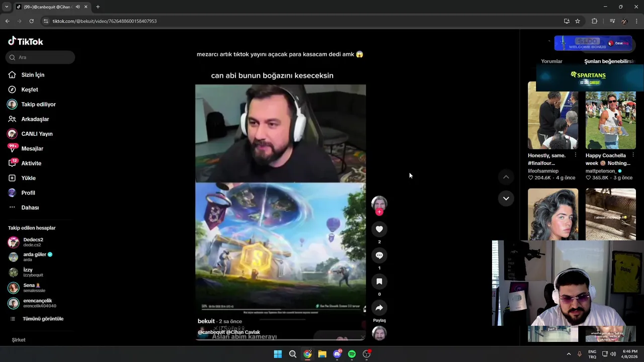This screenshot has width=644, height=362.
Task: Open CANLI Yayın page
Action: tap(37, 134)
